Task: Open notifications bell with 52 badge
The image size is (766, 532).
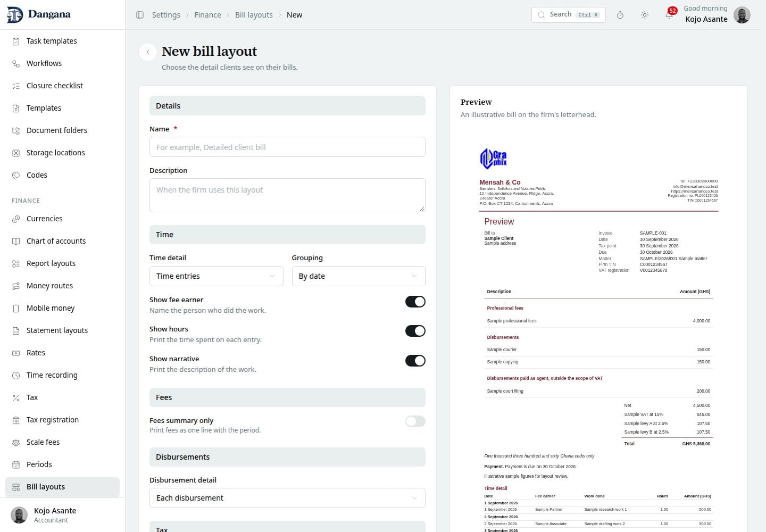Action: 669,15
